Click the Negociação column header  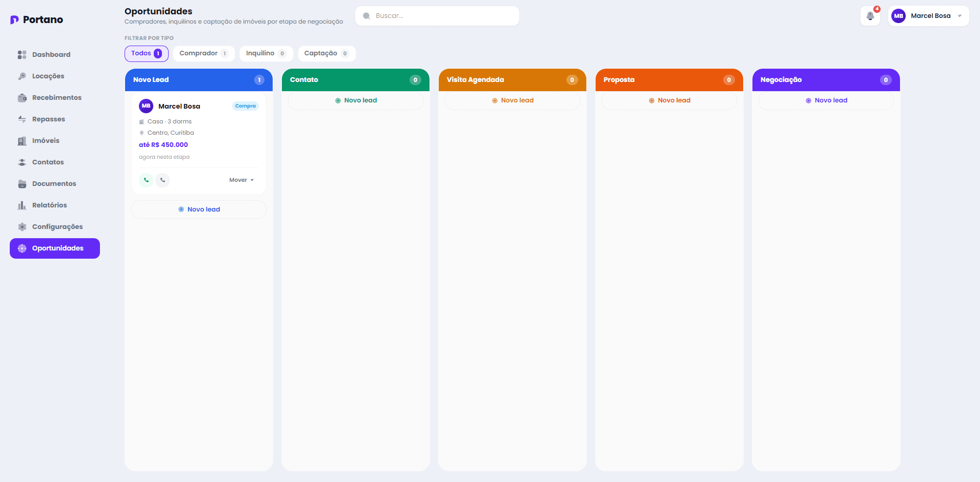826,80
